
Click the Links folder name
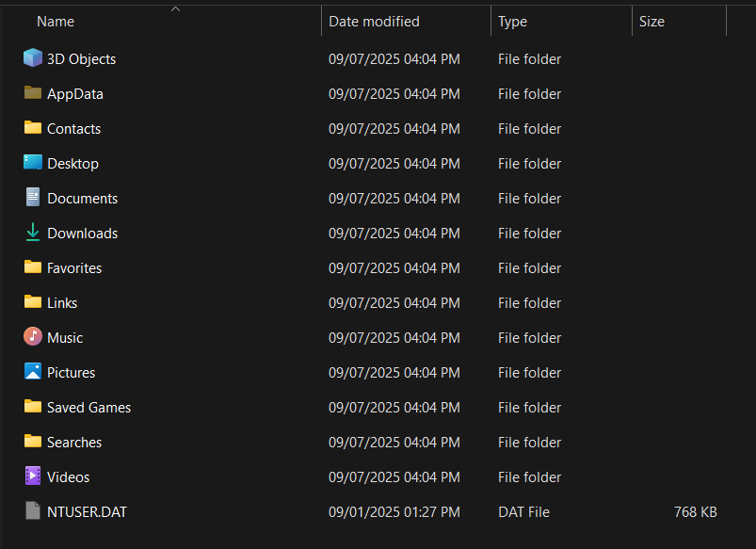click(62, 303)
